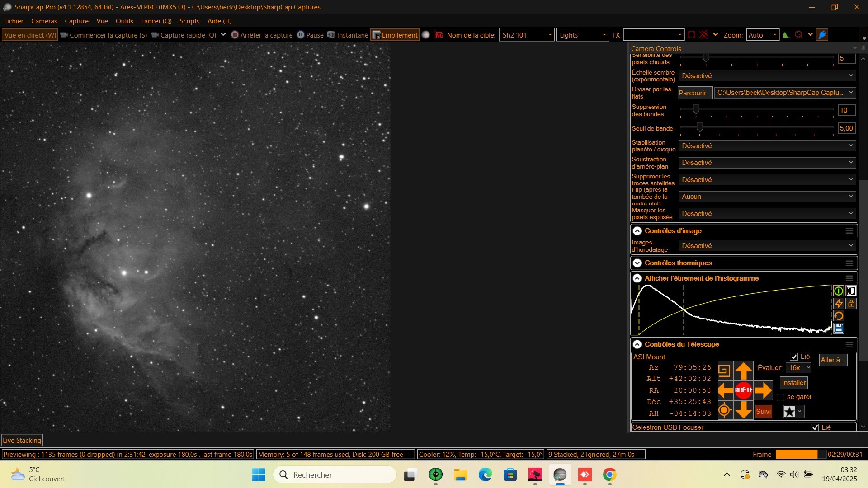Move the mount up with orange arrow

743,371
